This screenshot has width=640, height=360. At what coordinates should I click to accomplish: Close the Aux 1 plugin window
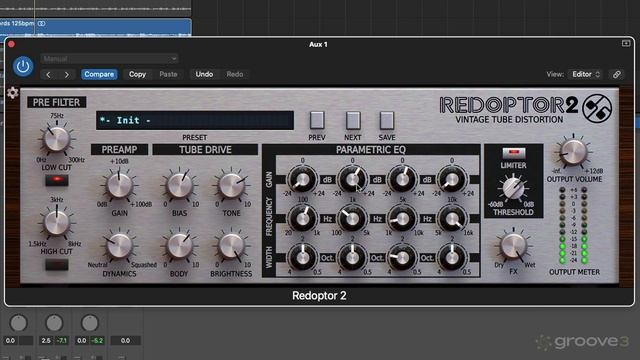11,44
